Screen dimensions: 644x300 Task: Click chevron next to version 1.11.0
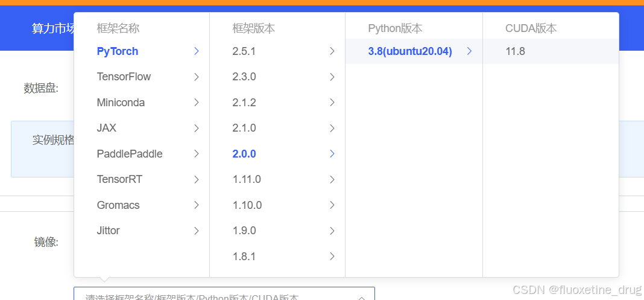(x=332, y=179)
